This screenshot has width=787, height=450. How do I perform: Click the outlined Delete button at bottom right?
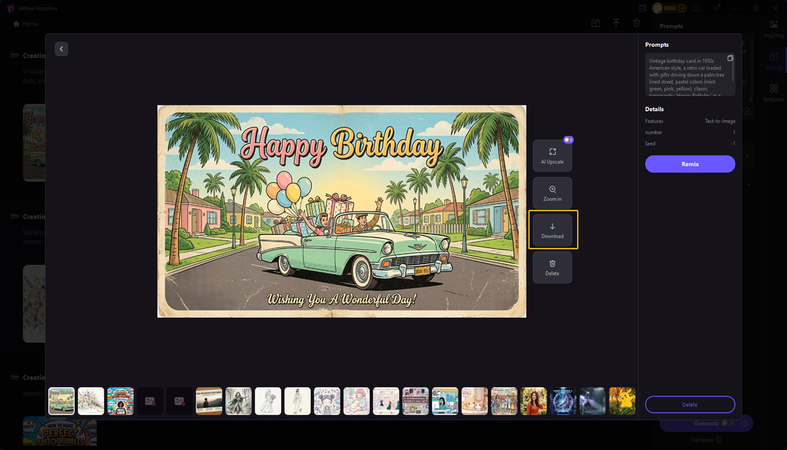click(x=689, y=404)
